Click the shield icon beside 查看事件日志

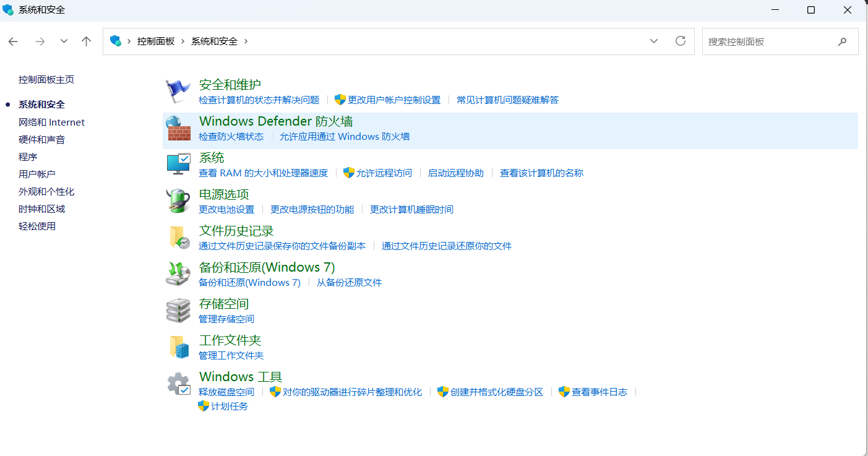[564, 392]
